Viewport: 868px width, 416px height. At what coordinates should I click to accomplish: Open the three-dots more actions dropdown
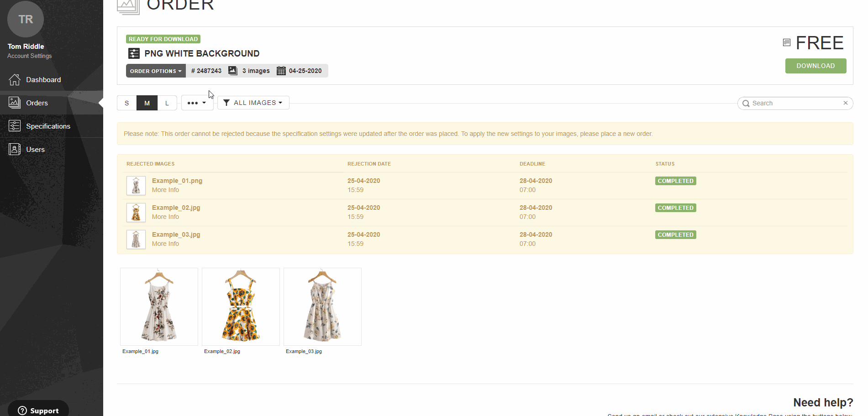click(x=197, y=103)
